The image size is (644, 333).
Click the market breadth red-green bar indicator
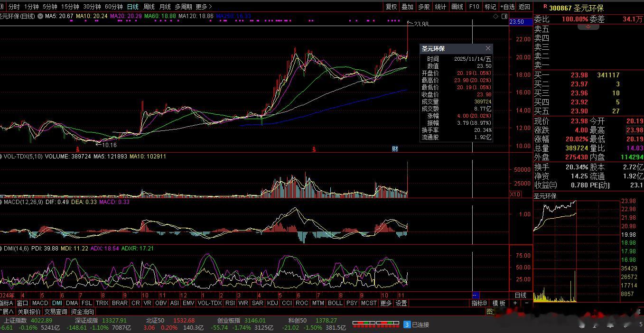pyautogui.click(x=375, y=324)
